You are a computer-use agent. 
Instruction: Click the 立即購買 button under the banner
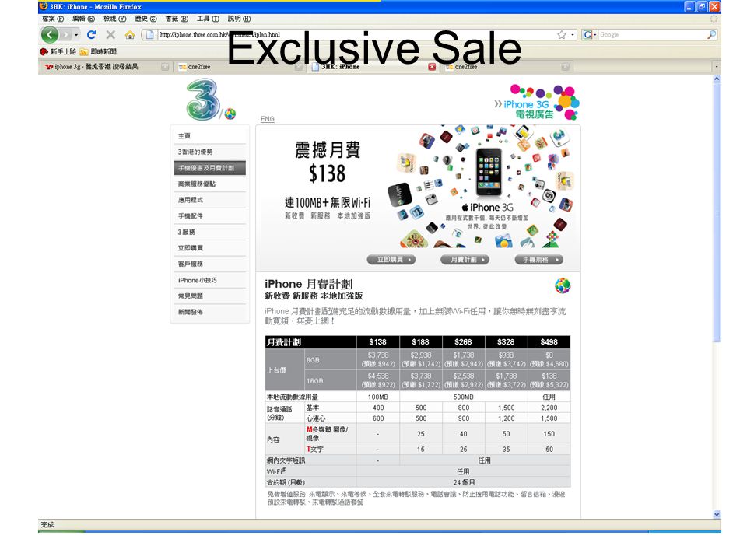coord(391,260)
